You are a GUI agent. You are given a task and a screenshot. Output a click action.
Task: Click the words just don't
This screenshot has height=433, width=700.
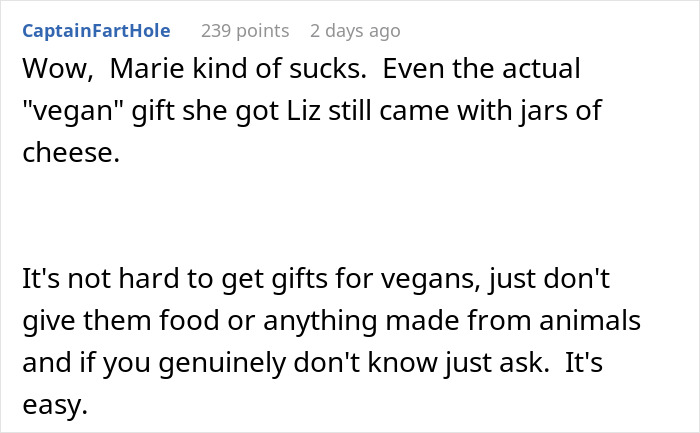(550, 279)
